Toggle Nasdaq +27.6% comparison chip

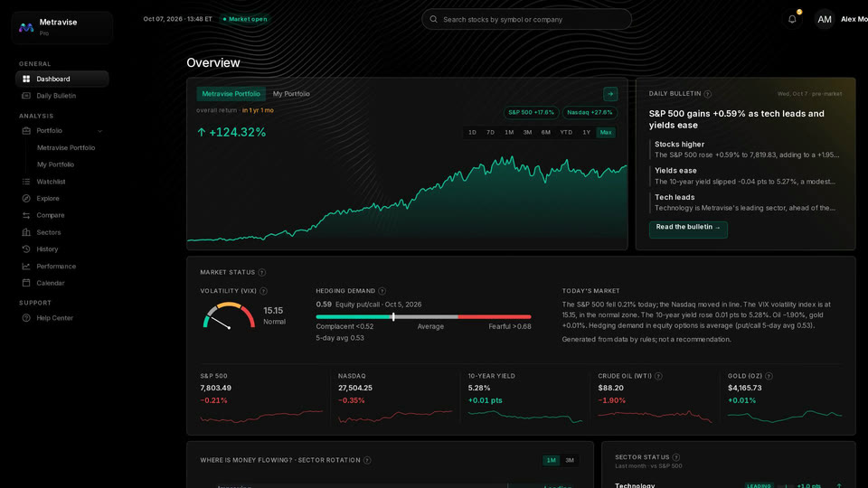coord(590,112)
